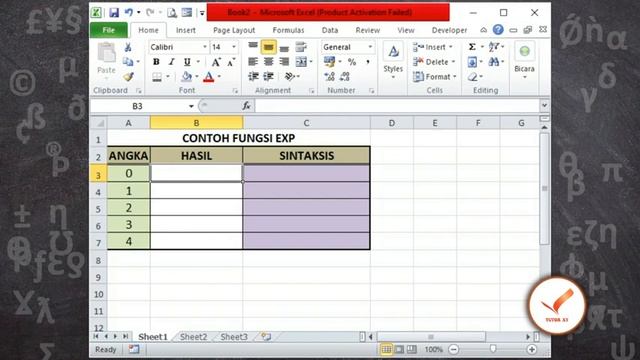The height and width of the screenshot is (360, 640).
Task: Toggle Italic formatting
Action: tap(171, 62)
